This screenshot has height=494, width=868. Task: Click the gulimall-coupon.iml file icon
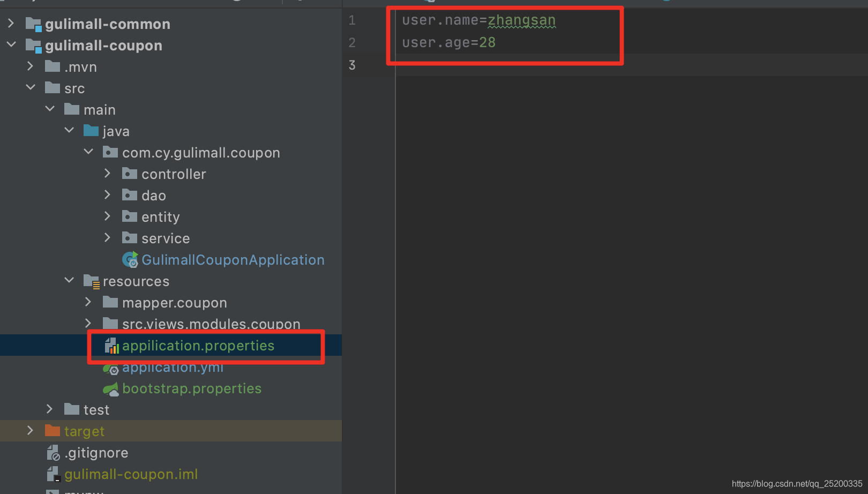[53, 474]
